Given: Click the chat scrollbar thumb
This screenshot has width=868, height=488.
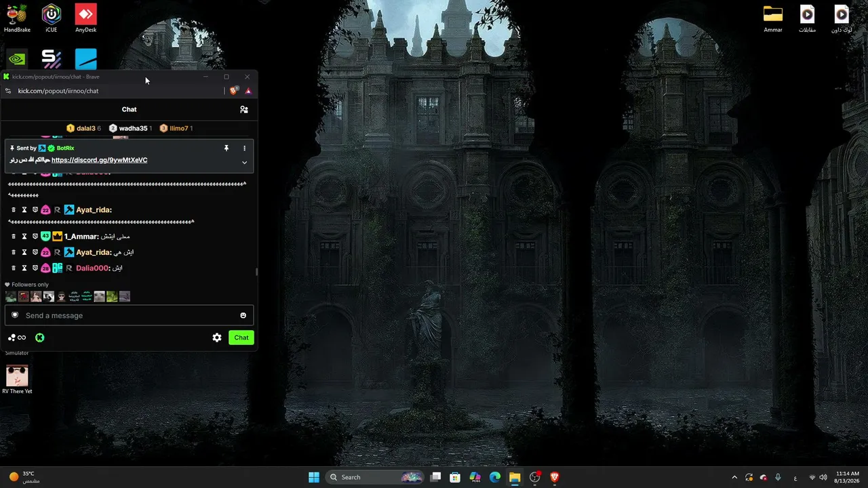Looking at the screenshot, I should [256, 272].
